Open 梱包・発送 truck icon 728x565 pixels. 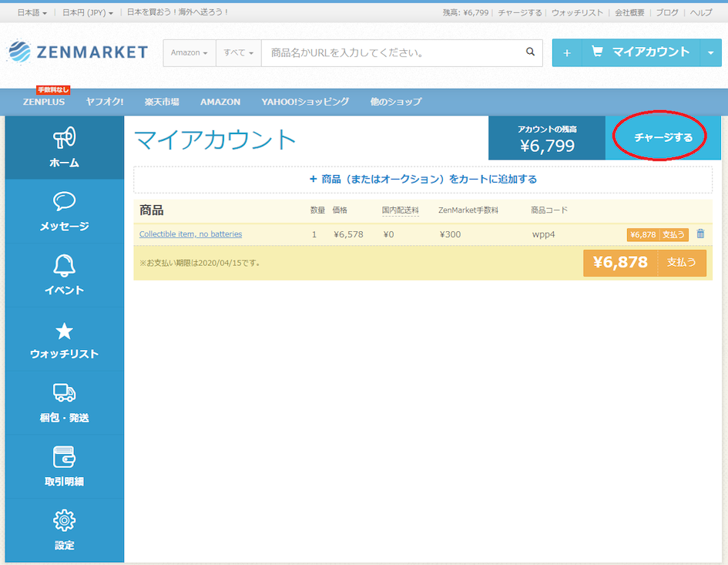64,392
